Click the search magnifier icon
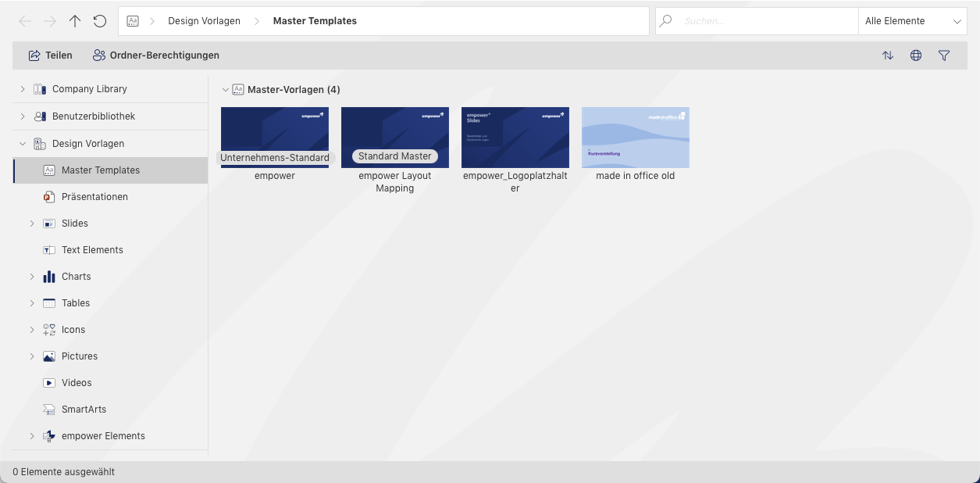The width and height of the screenshot is (980, 483). pyautogui.click(x=666, y=21)
